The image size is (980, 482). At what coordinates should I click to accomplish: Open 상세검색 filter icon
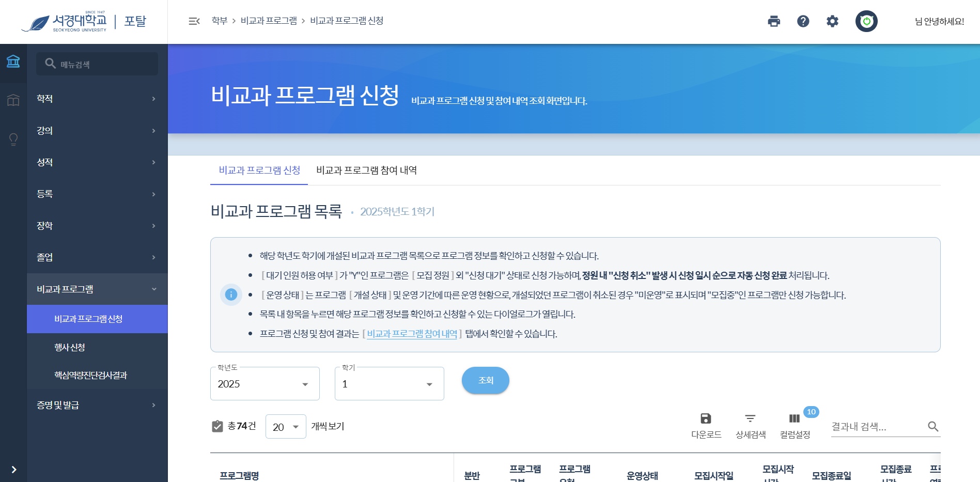coord(750,418)
